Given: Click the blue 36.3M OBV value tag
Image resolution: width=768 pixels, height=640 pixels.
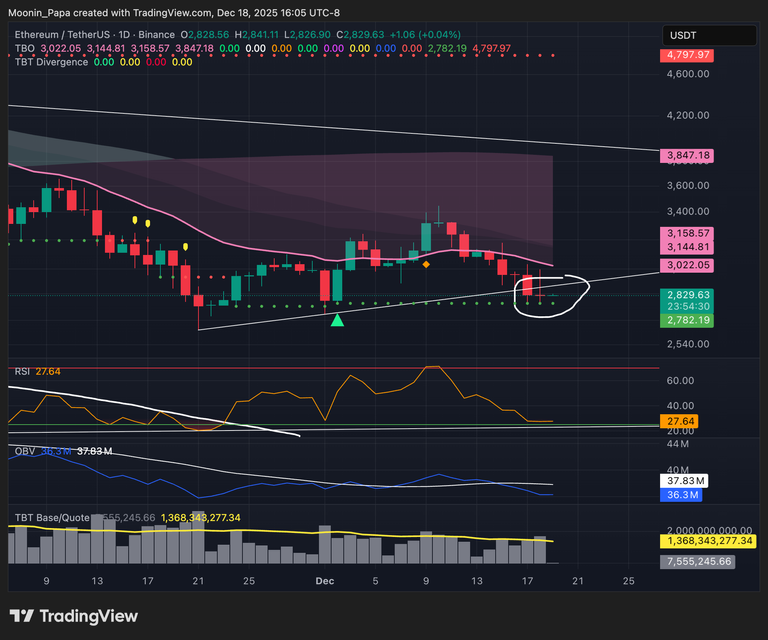Looking at the screenshot, I should click(x=685, y=494).
